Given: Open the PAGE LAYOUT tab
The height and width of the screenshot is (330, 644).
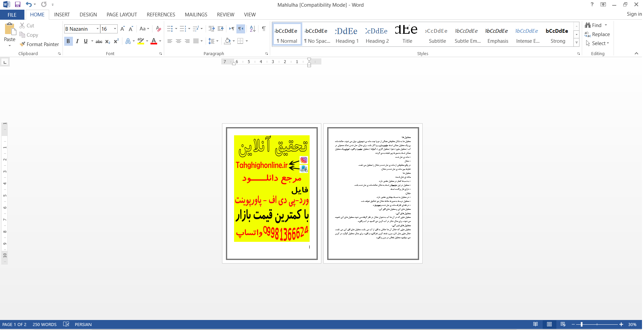Looking at the screenshot, I should [x=122, y=15].
